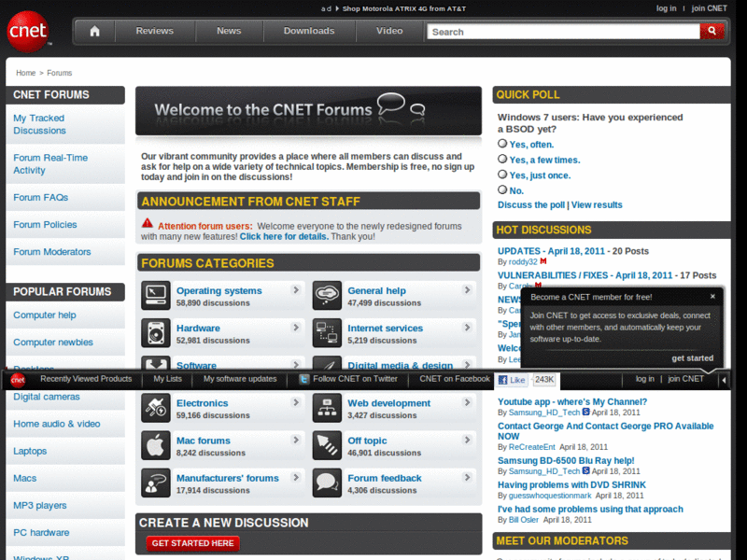Image resolution: width=747 pixels, height=560 pixels.
Task: Click the Hardware forum category icon
Action: click(x=155, y=332)
